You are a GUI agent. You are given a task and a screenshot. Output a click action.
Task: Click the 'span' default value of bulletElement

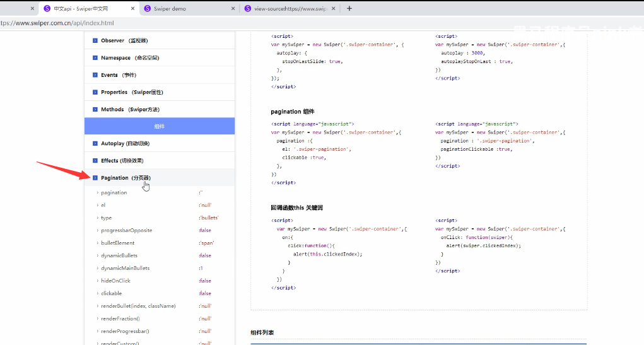point(206,243)
